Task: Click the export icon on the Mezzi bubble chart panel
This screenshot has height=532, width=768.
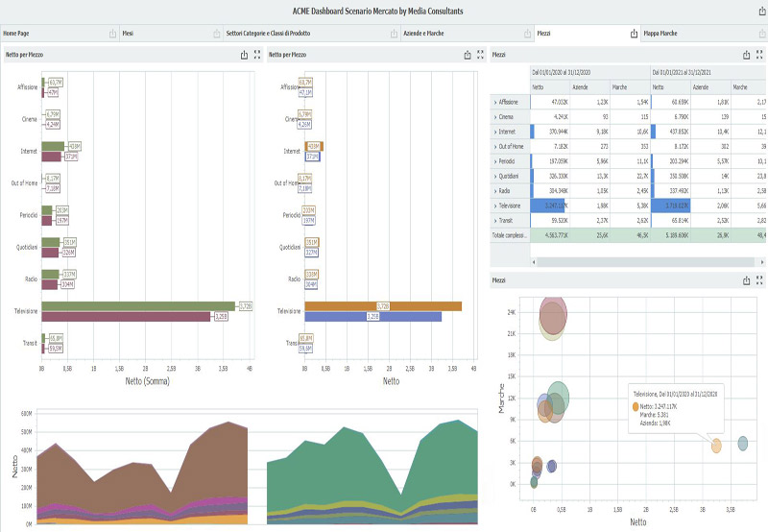Action: 744,280
